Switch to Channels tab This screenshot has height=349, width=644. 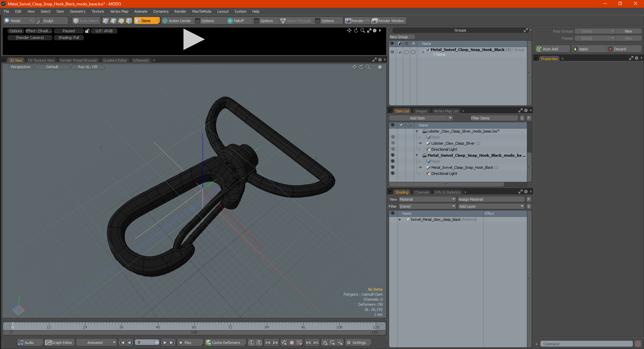click(421, 192)
